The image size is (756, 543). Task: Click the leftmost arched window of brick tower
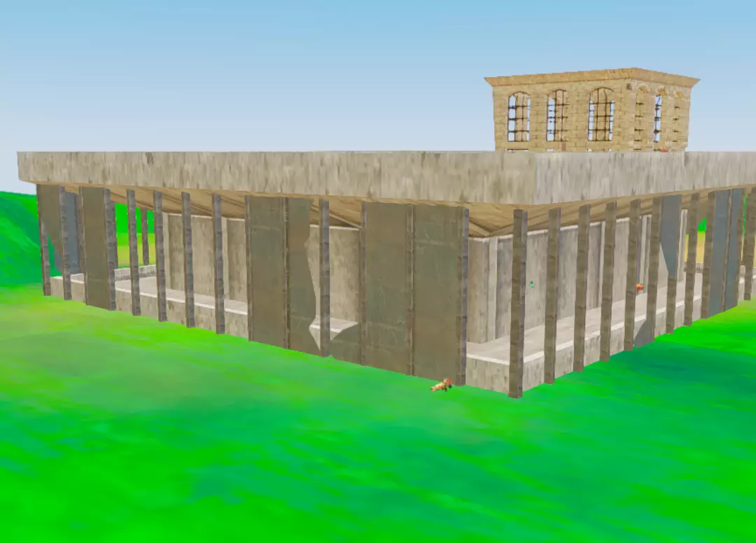click(x=519, y=118)
